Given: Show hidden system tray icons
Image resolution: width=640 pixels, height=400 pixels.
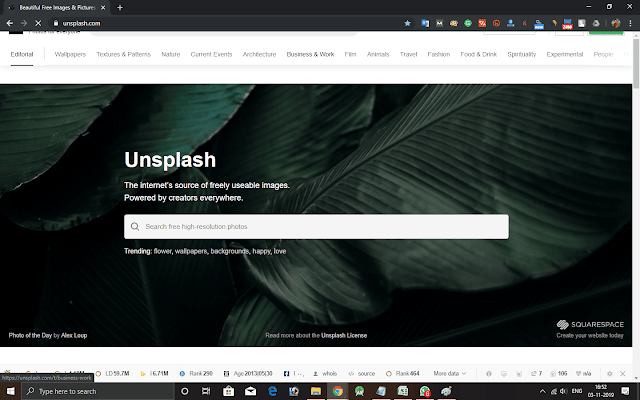Looking at the screenshot, I should pyautogui.click(x=542, y=391).
